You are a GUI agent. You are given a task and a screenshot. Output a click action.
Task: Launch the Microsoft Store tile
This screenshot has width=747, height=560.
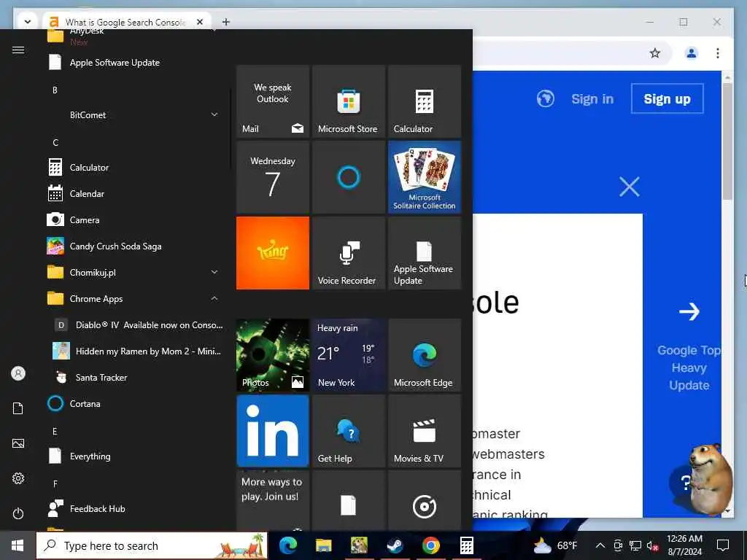click(348, 101)
